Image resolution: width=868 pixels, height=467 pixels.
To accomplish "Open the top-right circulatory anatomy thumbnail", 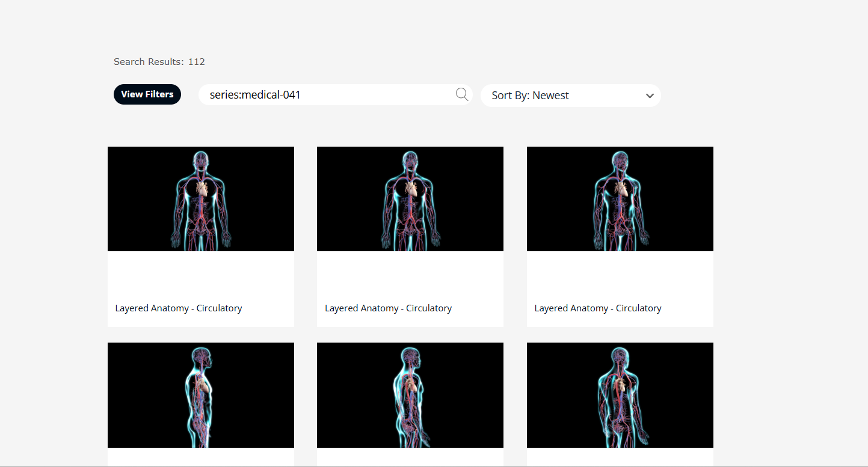I will point(620,199).
